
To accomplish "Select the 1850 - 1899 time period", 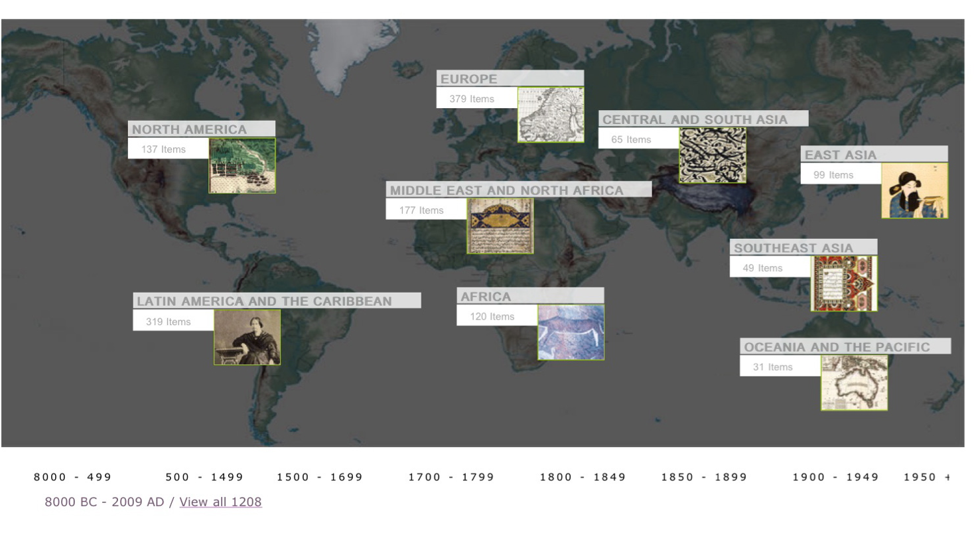I will click(704, 476).
